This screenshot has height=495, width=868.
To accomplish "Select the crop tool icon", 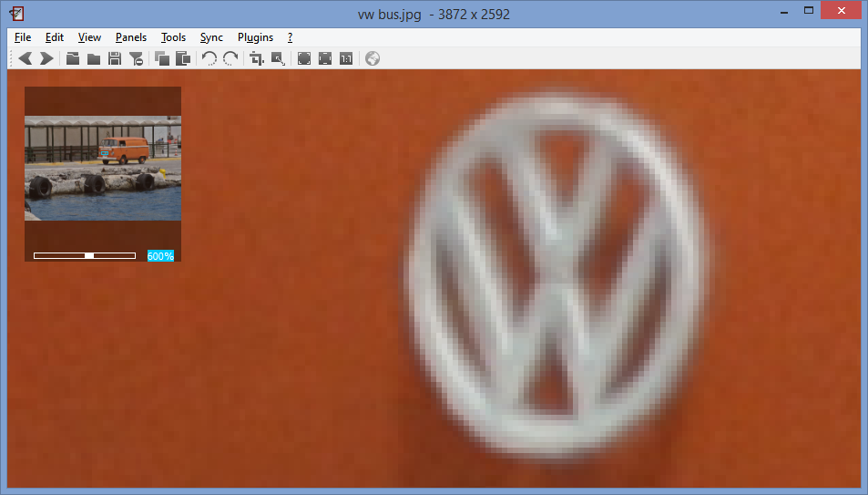I will pyautogui.click(x=256, y=58).
